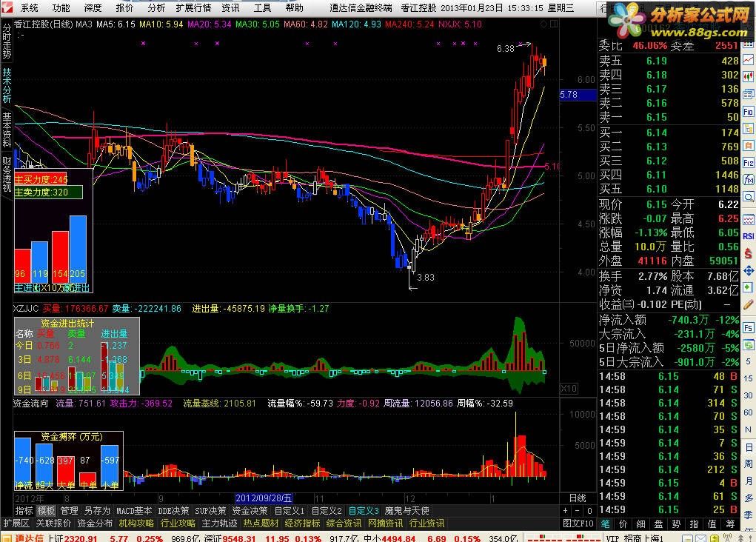
Task: Click the wave indicator icon above RSI
Action: (749, 220)
